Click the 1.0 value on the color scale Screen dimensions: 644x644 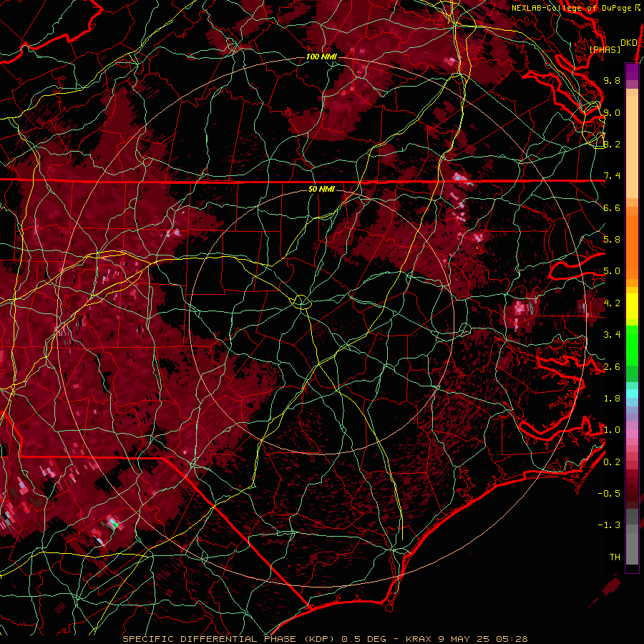point(612,430)
